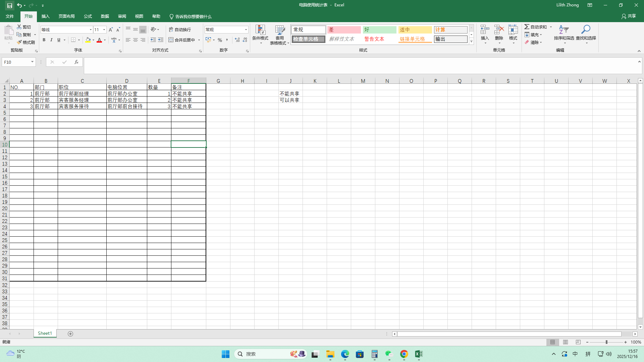The width and height of the screenshot is (644, 362).
Task: Toggle Bold formatting
Action: (44, 40)
